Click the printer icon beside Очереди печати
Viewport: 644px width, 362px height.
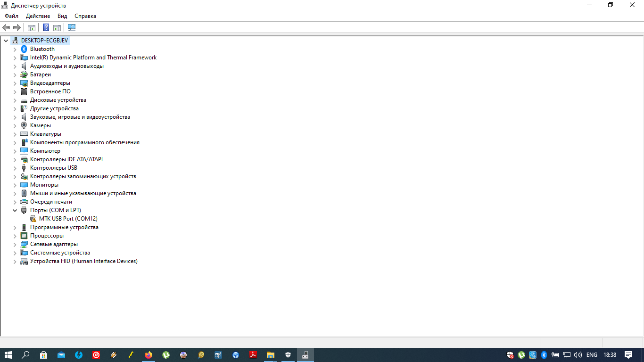[24, 202]
